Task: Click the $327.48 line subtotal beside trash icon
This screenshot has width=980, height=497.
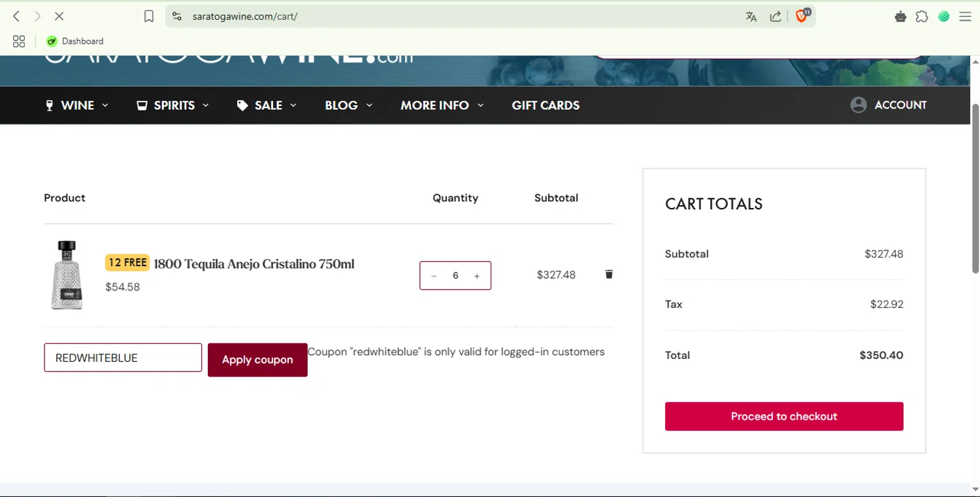Action: [x=556, y=275]
